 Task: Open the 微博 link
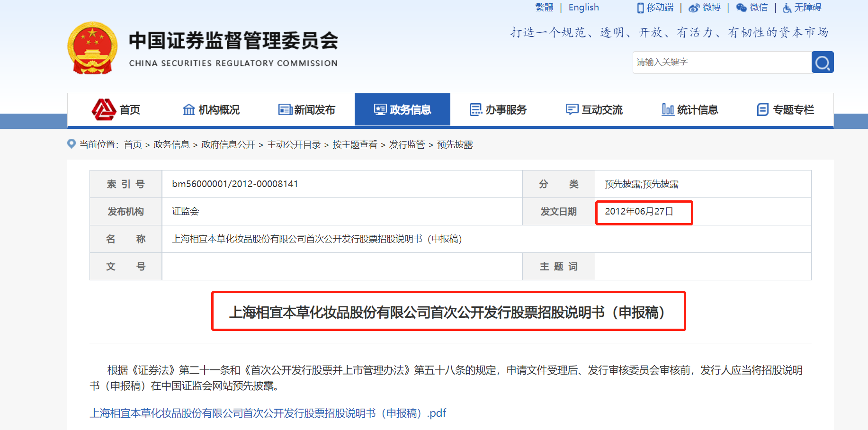click(711, 8)
